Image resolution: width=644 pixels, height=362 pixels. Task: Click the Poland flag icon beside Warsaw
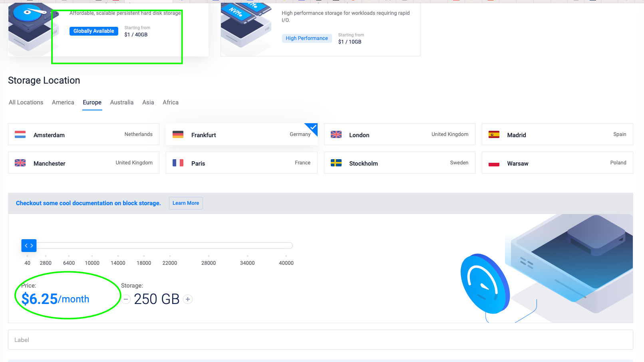tap(494, 163)
